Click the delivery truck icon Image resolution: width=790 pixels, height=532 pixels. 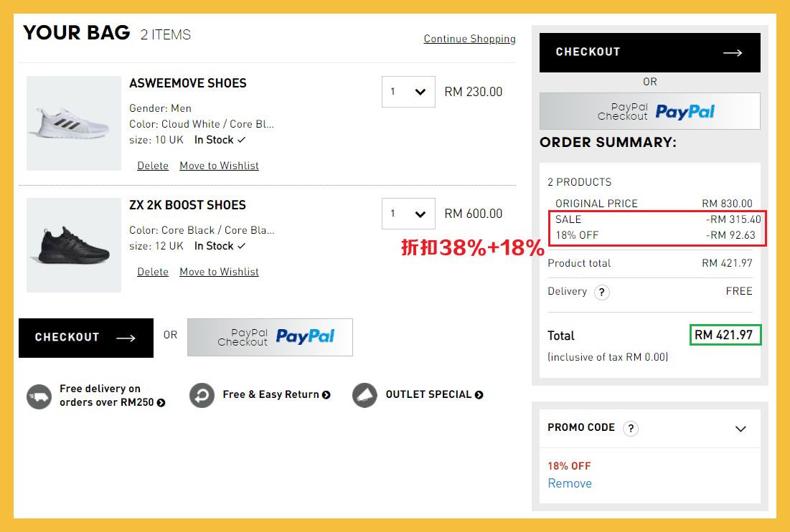(39, 396)
